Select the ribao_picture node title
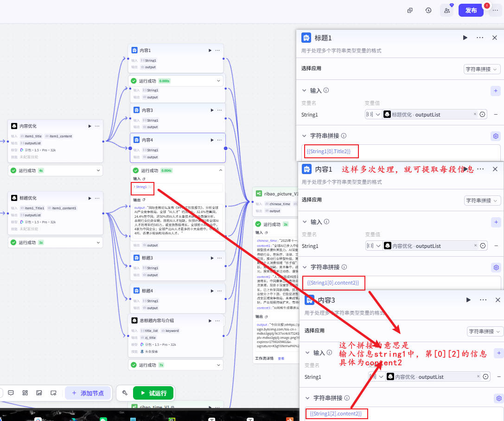Screen dimensions: 504x421 281,194
